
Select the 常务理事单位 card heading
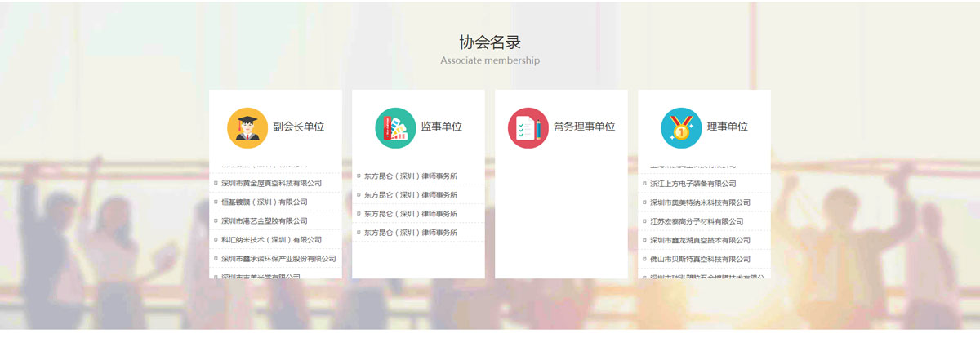tap(585, 127)
